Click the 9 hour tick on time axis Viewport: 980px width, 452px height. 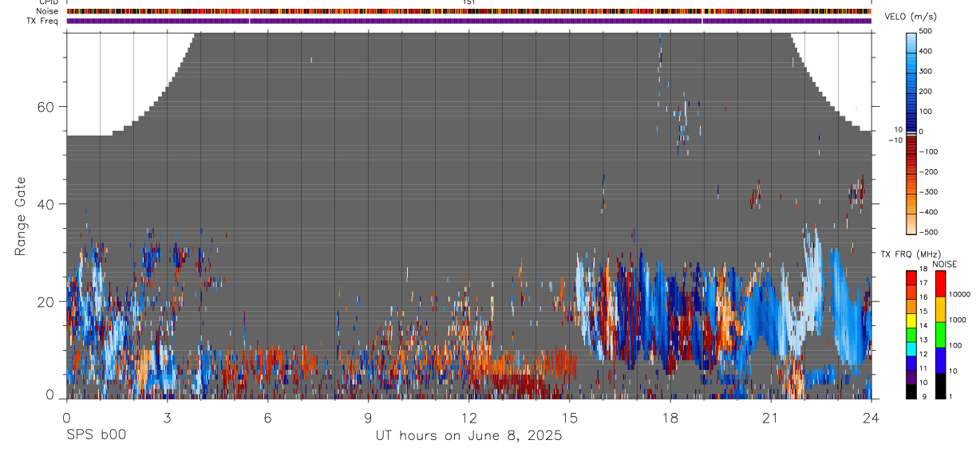pos(368,418)
